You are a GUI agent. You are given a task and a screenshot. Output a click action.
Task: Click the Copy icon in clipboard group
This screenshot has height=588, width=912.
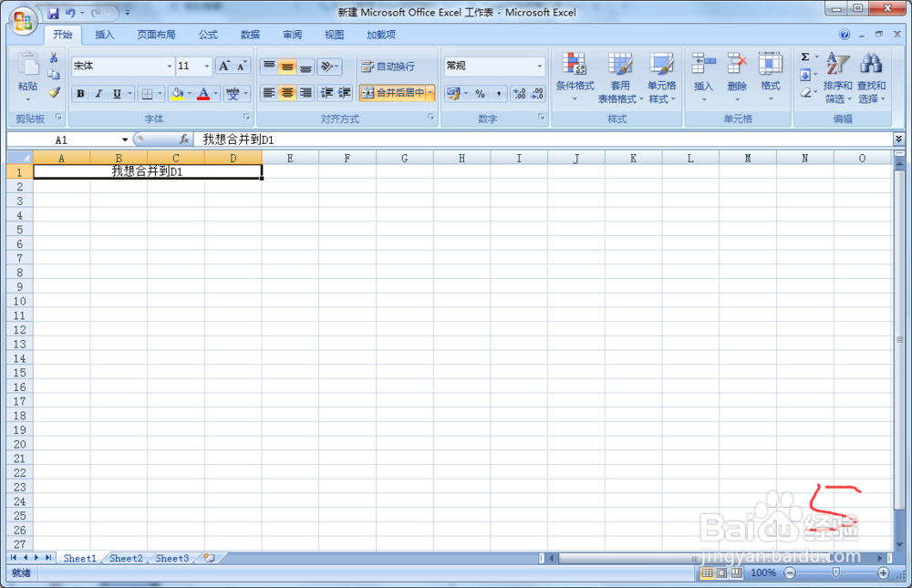coord(54,75)
